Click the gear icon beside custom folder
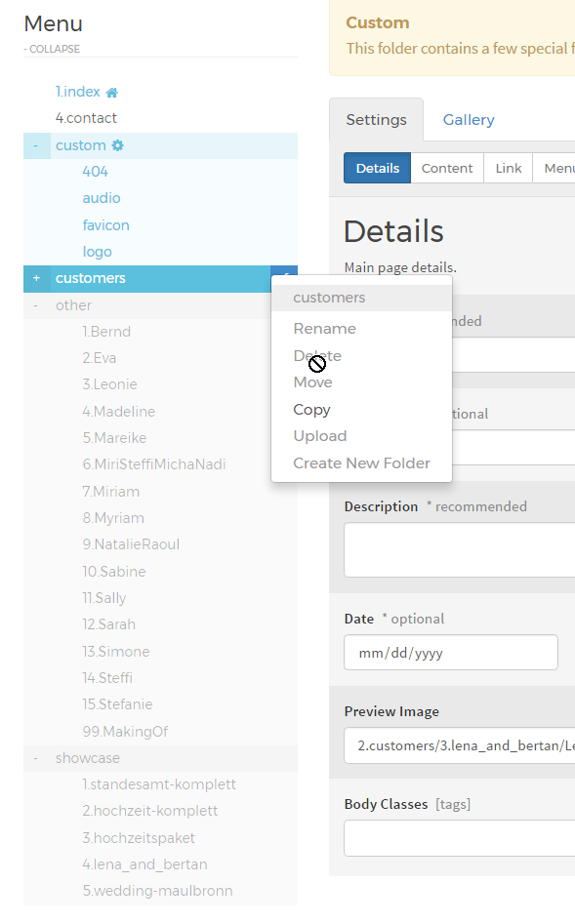 tap(118, 145)
